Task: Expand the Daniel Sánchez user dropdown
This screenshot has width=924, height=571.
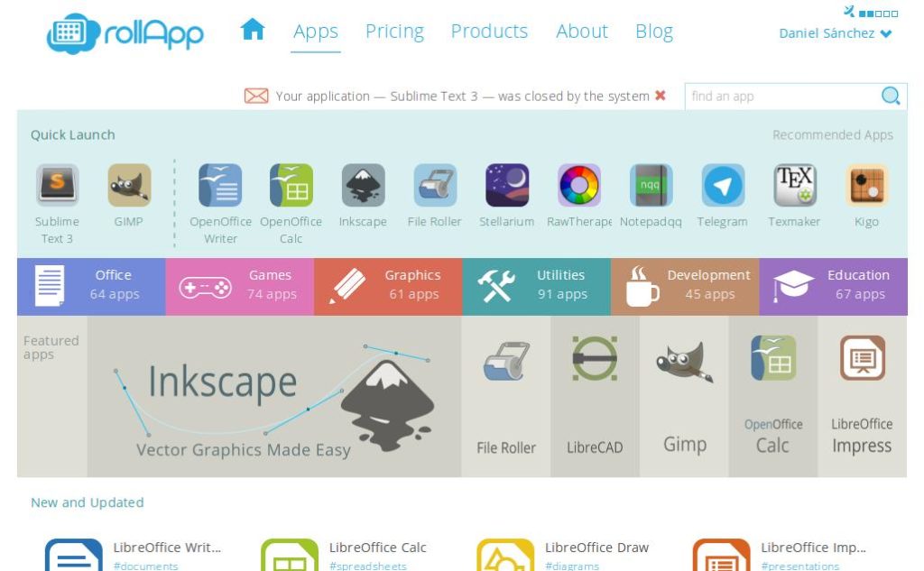Action: coord(835,33)
